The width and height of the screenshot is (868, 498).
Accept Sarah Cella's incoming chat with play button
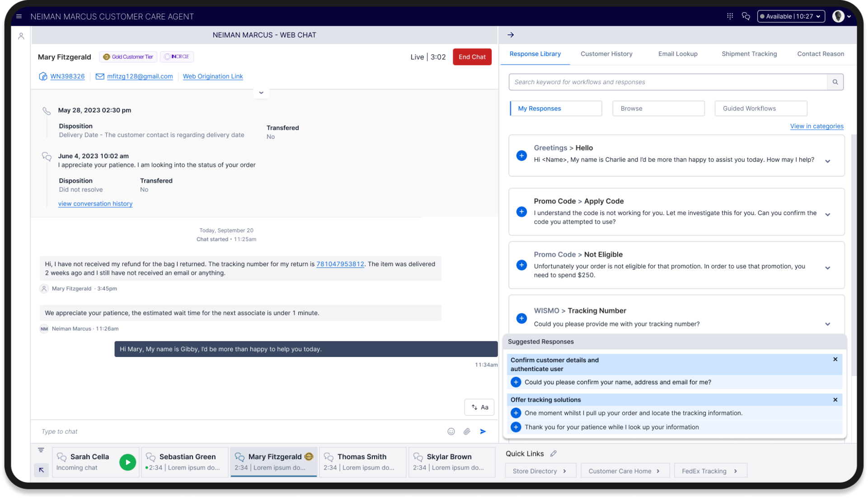tap(127, 462)
